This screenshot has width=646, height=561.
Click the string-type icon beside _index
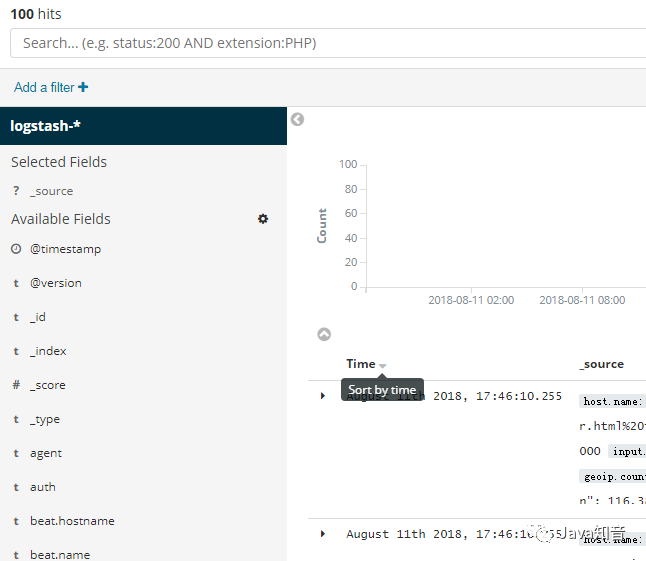pos(16,351)
